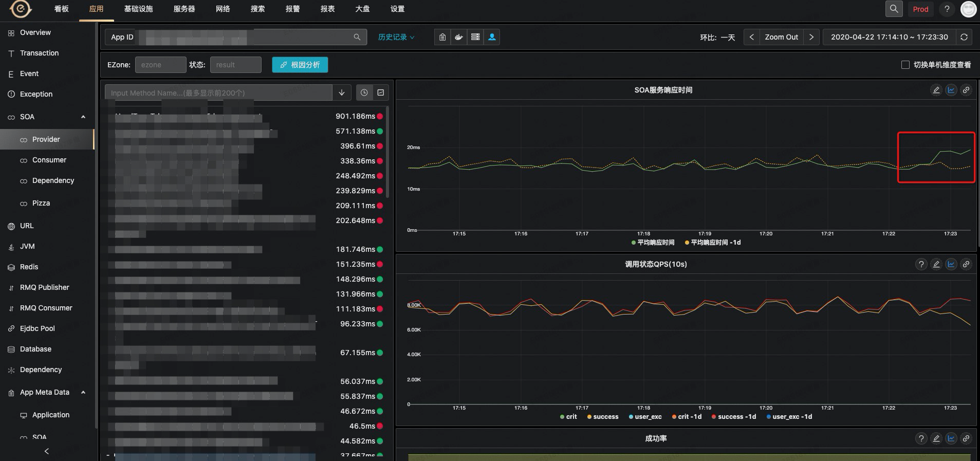Open the 报警 top menu
This screenshot has width=980, height=461.
pos(292,9)
